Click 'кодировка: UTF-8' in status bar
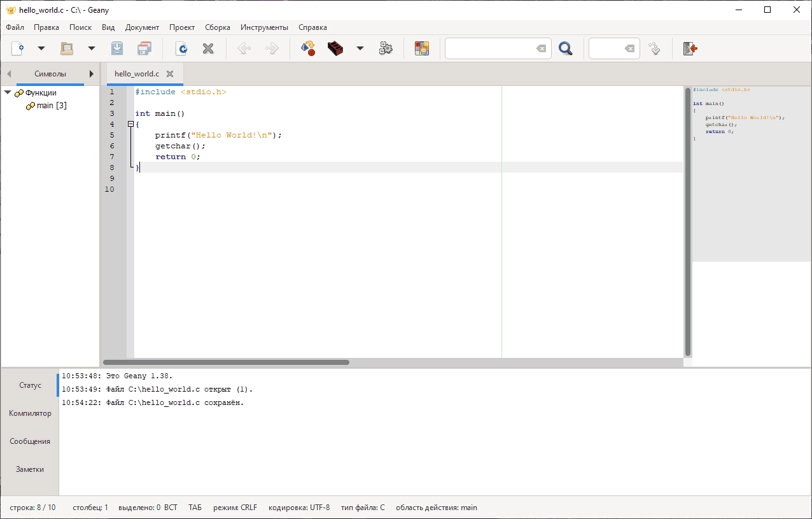The height and width of the screenshot is (519, 812). click(x=299, y=508)
